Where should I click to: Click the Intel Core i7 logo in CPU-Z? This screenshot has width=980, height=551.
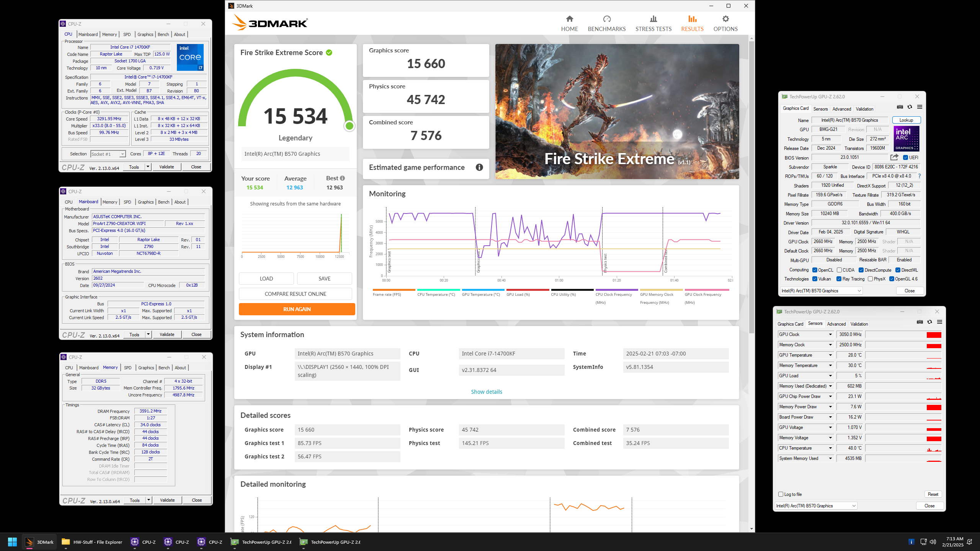pos(190,57)
